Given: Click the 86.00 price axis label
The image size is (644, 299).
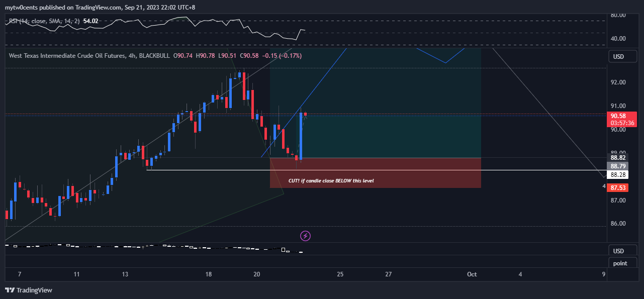Looking at the screenshot, I should [x=618, y=224].
